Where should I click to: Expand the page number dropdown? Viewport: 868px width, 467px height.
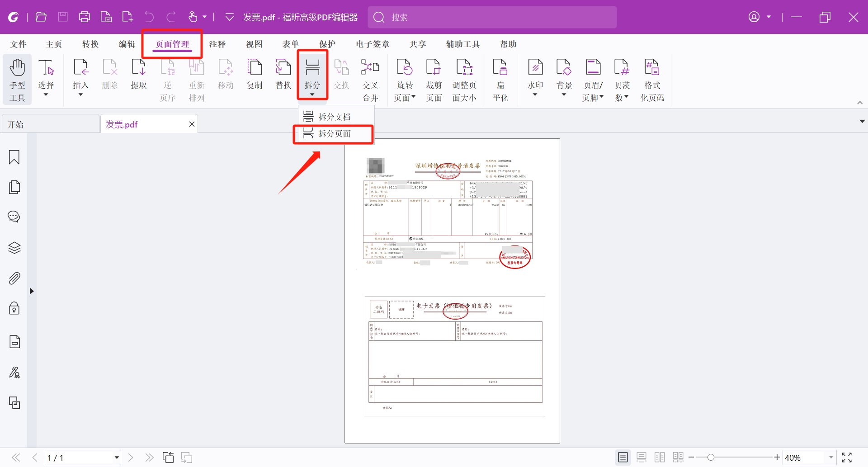coord(117,458)
